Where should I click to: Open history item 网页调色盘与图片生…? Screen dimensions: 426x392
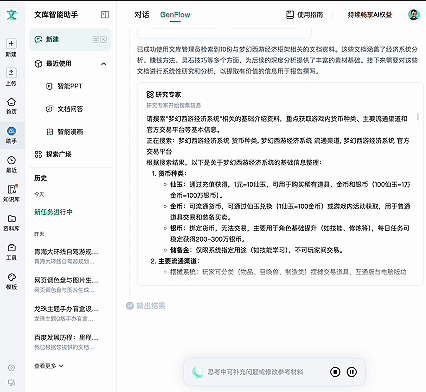click(66, 284)
